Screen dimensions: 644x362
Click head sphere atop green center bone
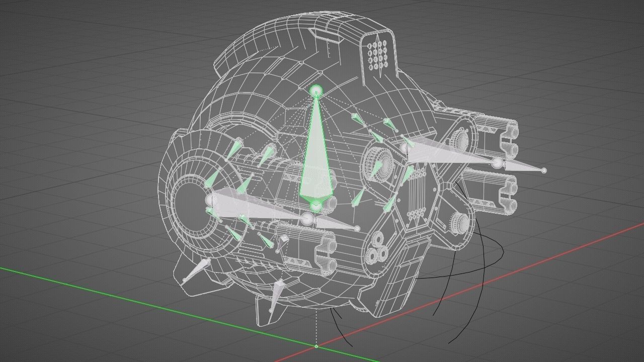tap(315, 91)
